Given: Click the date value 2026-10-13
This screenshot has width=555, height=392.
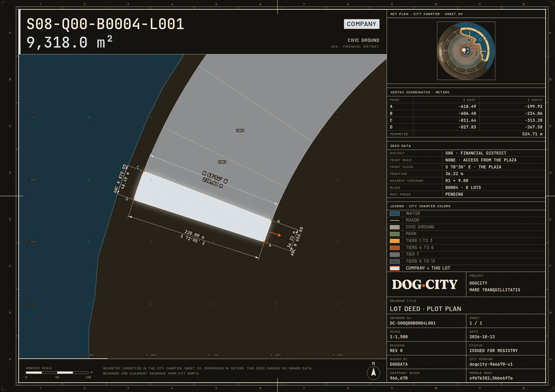Looking at the screenshot, I should tap(481, 337).
